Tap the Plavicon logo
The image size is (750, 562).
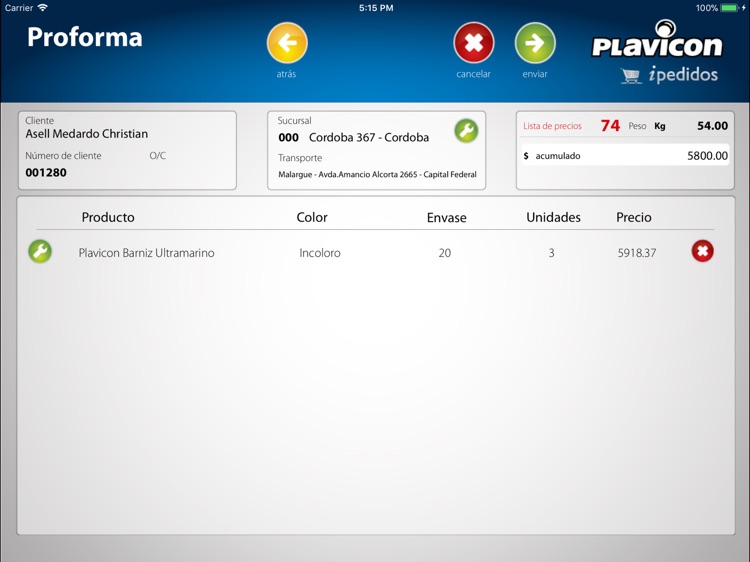pyautogui.click(x=657, y=39)
